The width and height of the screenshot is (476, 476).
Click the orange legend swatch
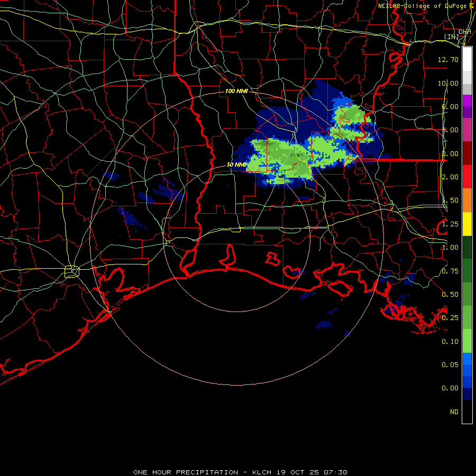(x=467, y=200)
